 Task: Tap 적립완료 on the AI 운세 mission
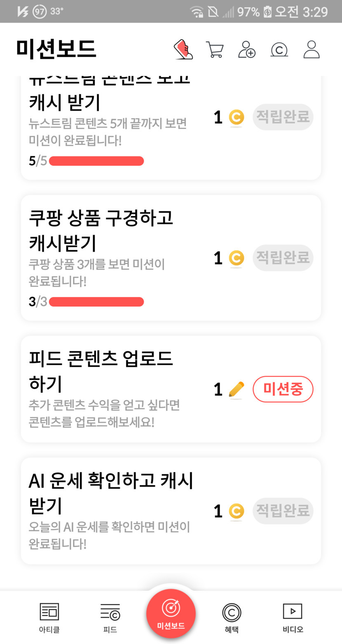[283, 511]
